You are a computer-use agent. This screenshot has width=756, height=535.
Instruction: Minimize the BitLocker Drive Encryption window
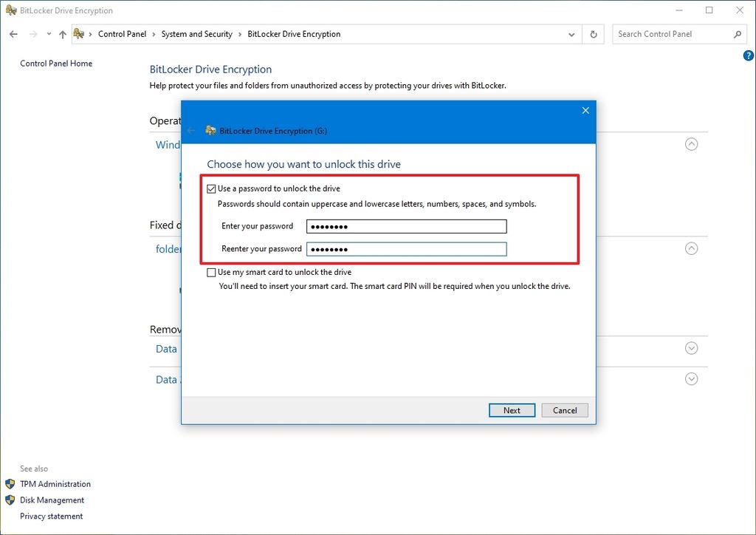(679, 10)
